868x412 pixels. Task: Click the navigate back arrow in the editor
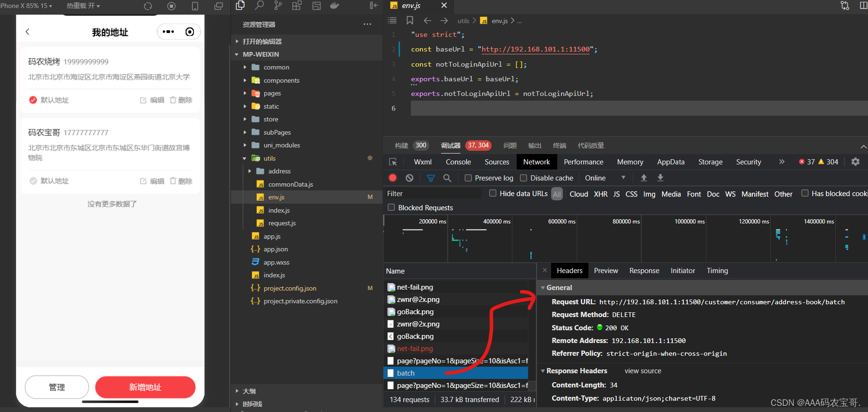pyautogui.click(x=427, y=20)
